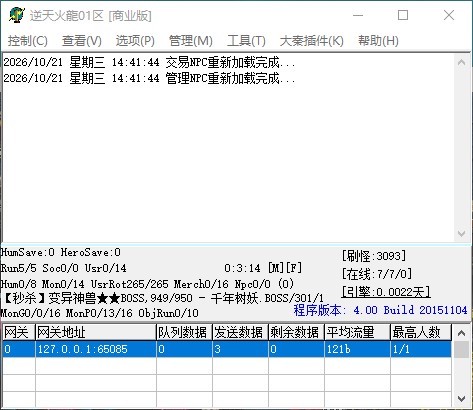
Task: Click the 0:3:14 [M][F] uptime text
Action: point(263,268)
